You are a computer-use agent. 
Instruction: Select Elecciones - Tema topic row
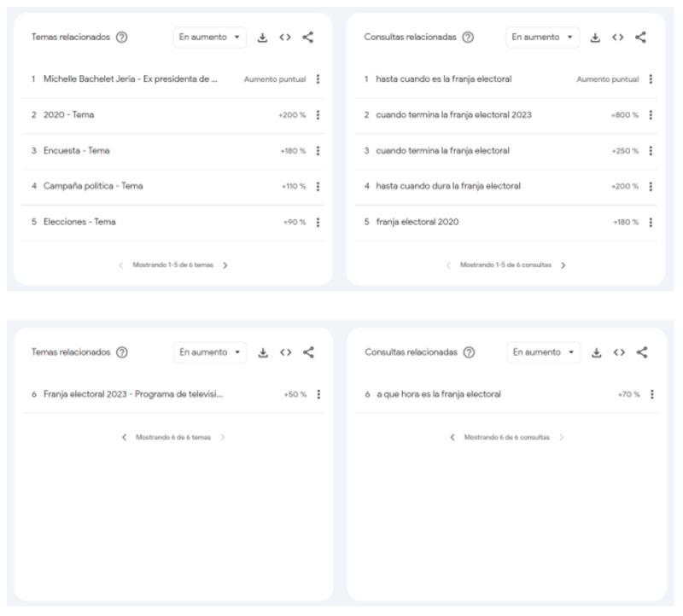click(79, 223)
